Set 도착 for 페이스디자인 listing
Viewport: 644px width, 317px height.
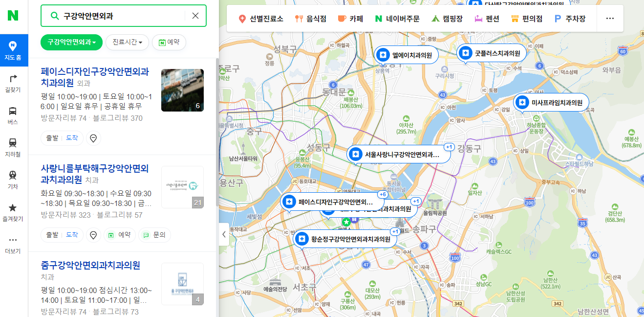pos(72,138)
